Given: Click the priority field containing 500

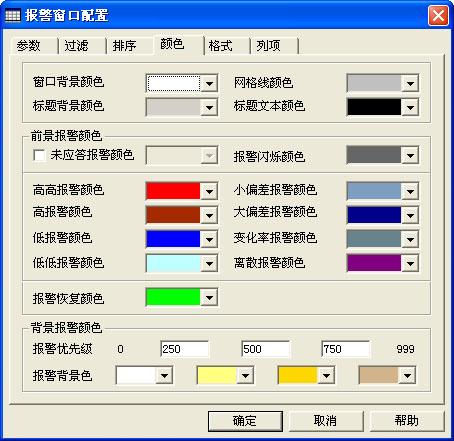Looking at the screenshot, I should point(266,349).
